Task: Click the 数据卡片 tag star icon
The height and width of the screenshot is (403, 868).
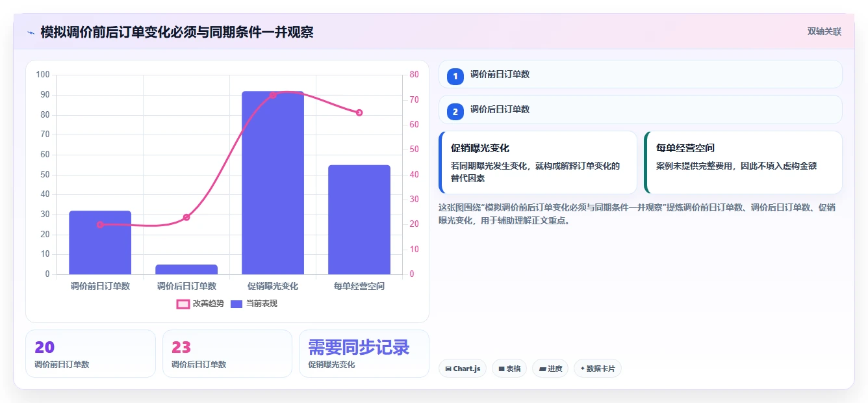Action: [x=582, y=369]
